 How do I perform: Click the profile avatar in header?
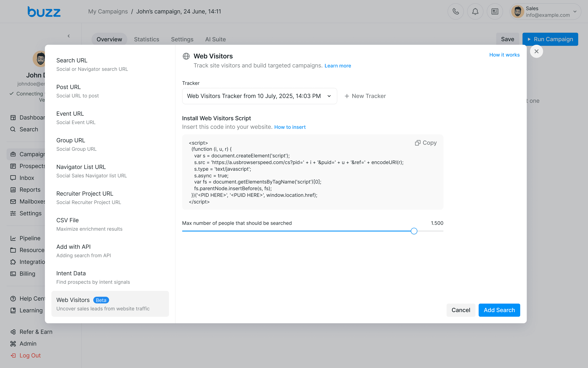click(518, 11)
